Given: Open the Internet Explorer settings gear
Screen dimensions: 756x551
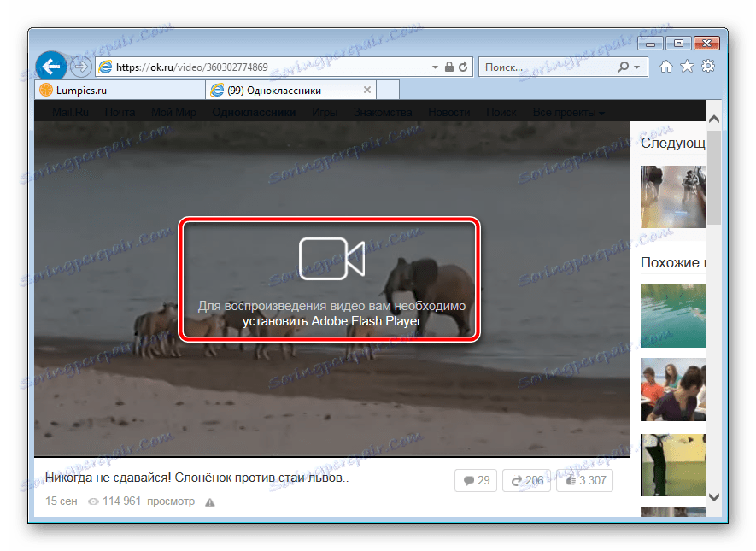Looking at the screenshot, I should [708, 66].
